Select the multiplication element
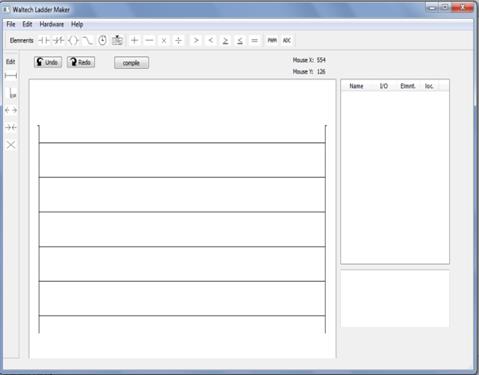The height and width of the screenshot is (375, 479). [x=164, y=41]
